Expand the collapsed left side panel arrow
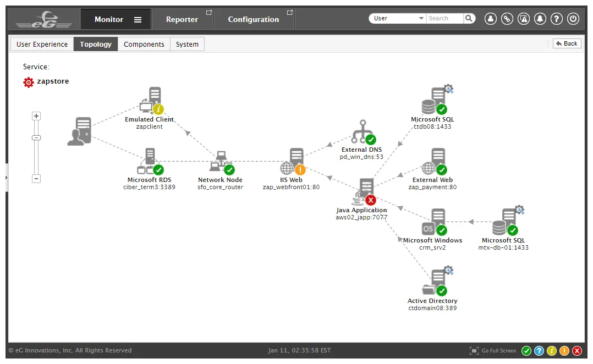Screen dimensions: 593x364 pyautogui.click(x=7, y=178)
